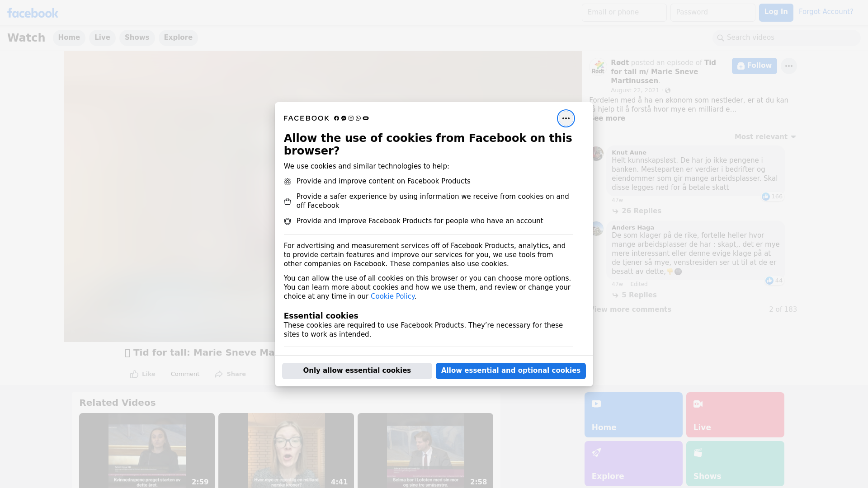Follow the Rødt page

tap(754, 66)
